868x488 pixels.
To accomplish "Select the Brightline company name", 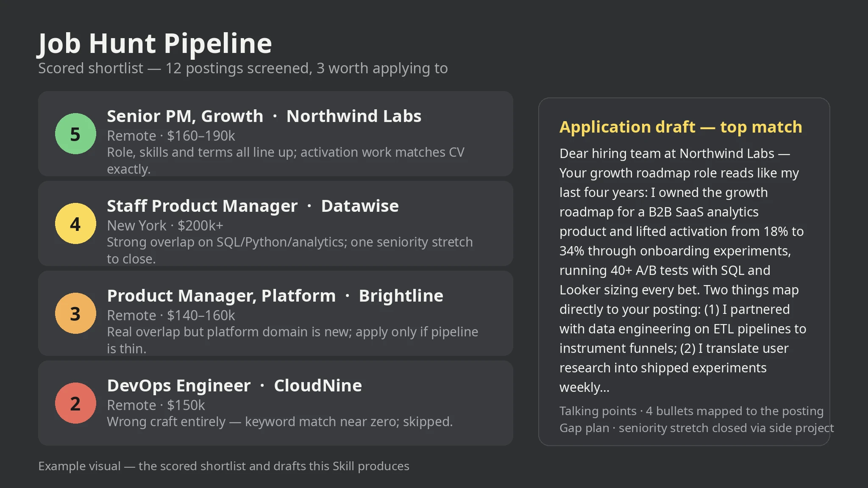I will pos(401,296).
